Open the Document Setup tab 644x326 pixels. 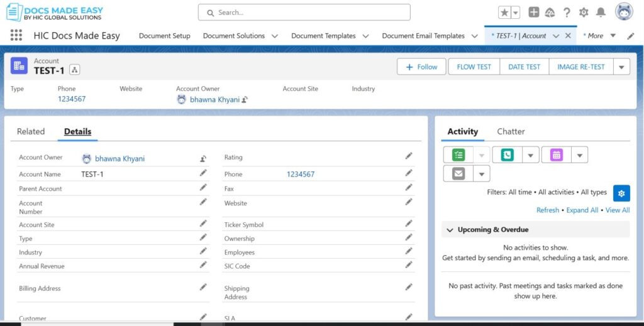pos(164,36)
